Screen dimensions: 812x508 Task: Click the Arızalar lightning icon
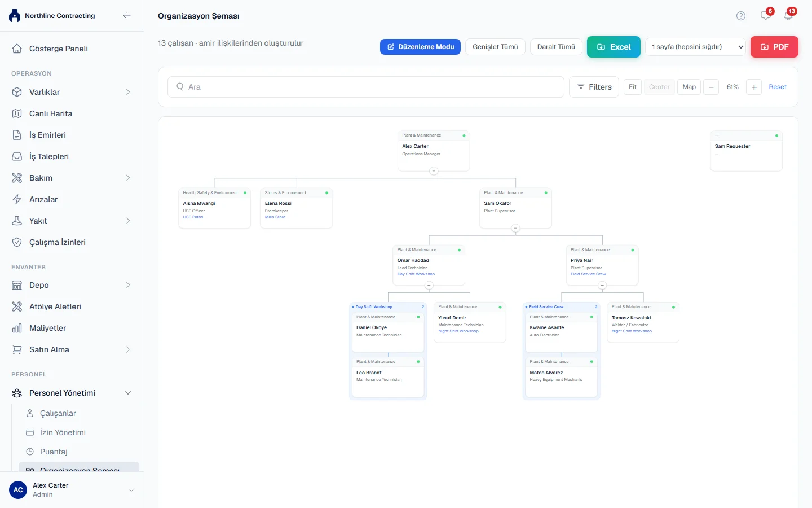click(17, 199)
